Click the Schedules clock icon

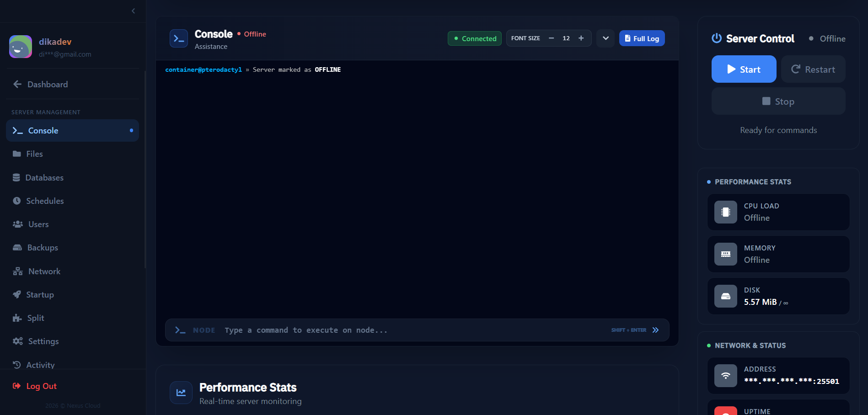click(17, 201)
